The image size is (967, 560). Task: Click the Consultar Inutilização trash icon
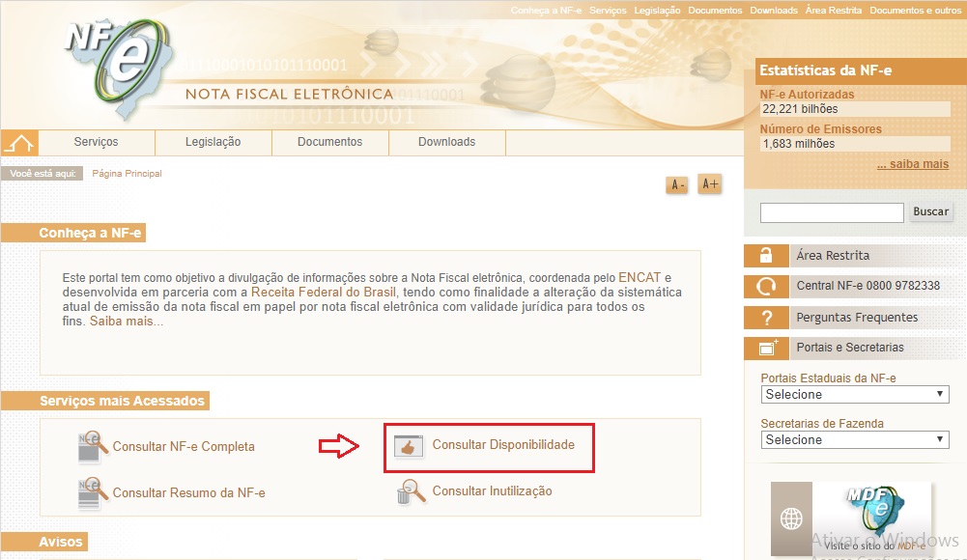click(x=408, y=492)
